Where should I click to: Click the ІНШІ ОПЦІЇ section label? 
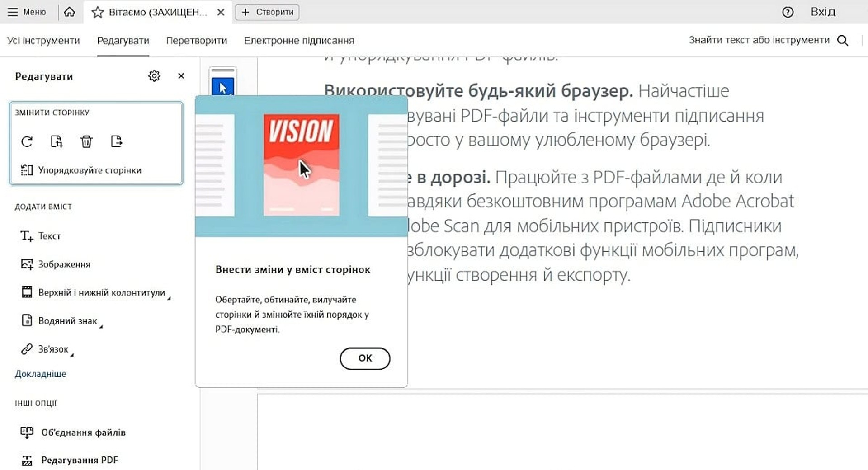pyautogui.click(x=36, y=403)
